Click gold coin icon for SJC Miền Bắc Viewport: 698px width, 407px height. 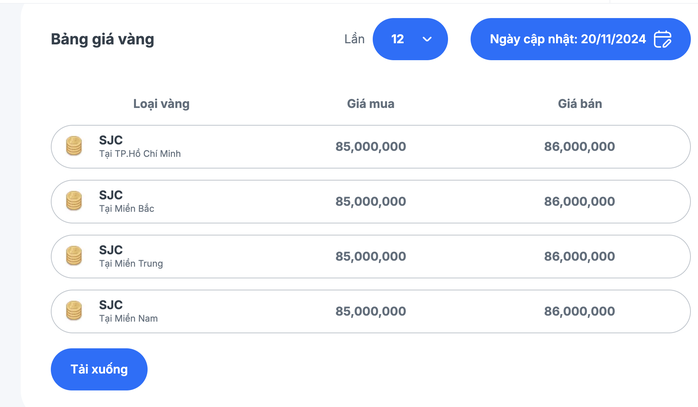click(74, 201)
